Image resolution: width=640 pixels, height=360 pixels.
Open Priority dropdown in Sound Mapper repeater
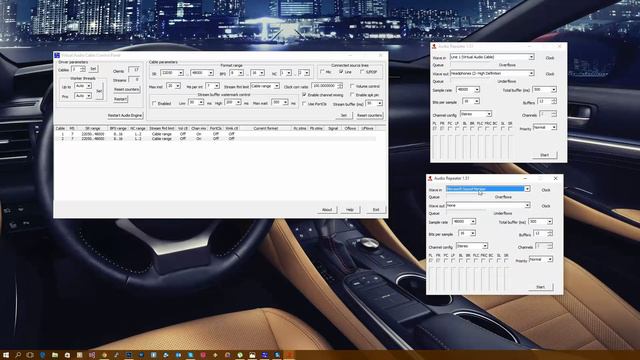[x=541, y=259]
